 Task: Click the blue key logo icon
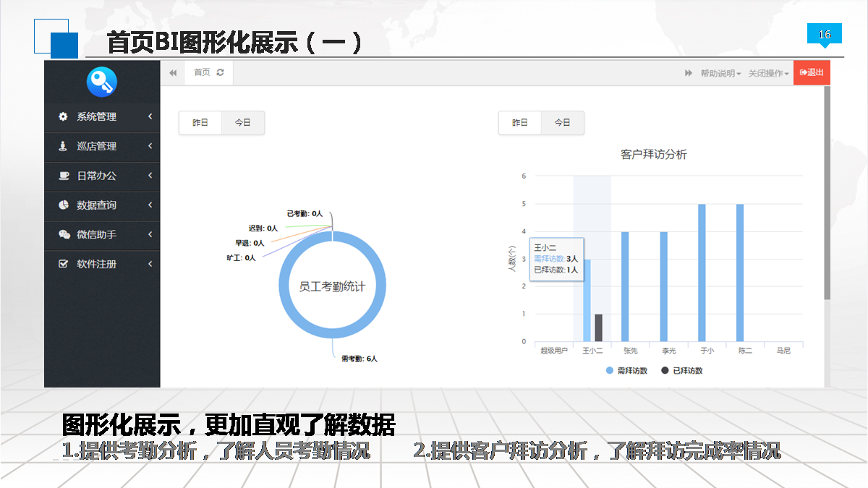[101, 82]
